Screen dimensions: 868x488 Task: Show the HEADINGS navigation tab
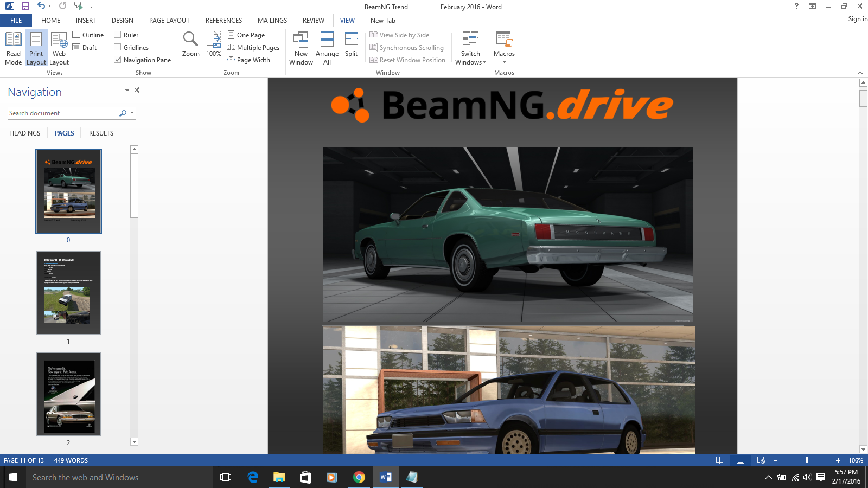[x=25, y=133]
